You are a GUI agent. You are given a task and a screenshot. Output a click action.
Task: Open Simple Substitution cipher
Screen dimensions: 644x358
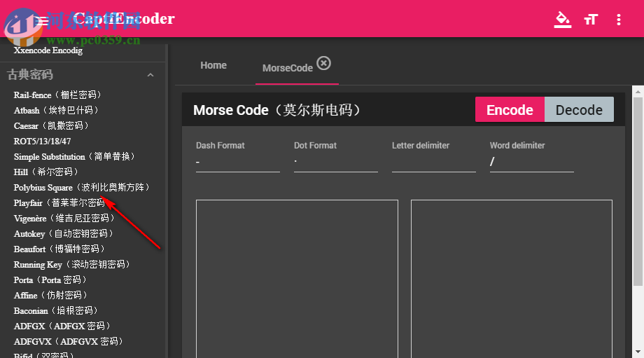click(74, 157)
